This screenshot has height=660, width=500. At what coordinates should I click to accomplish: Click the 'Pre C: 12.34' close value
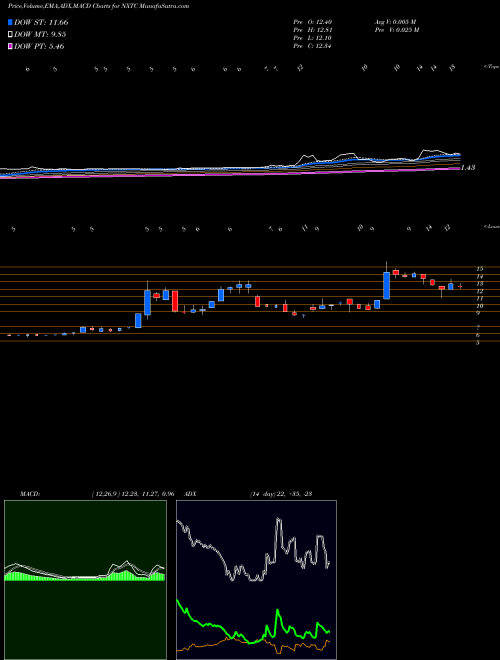[x=313, y=46]
